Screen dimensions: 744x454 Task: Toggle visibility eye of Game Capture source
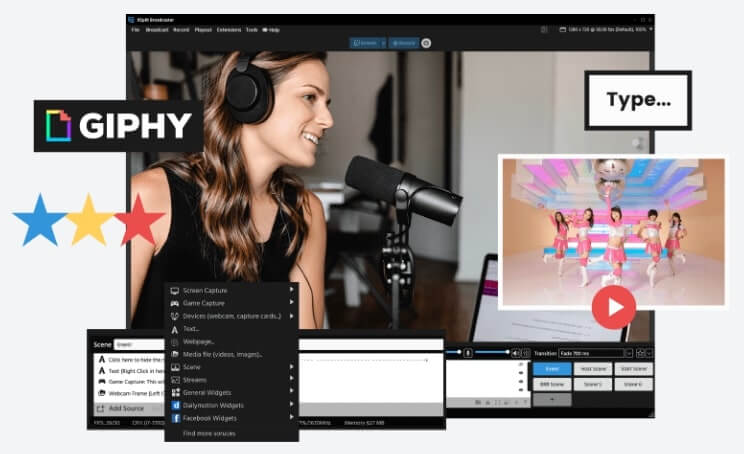click(521, 381)
